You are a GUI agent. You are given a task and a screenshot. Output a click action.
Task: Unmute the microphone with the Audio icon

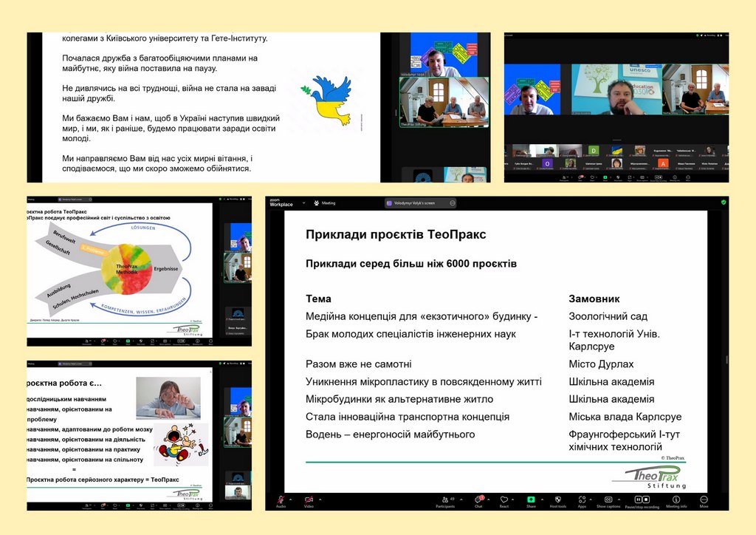(281, 500)
